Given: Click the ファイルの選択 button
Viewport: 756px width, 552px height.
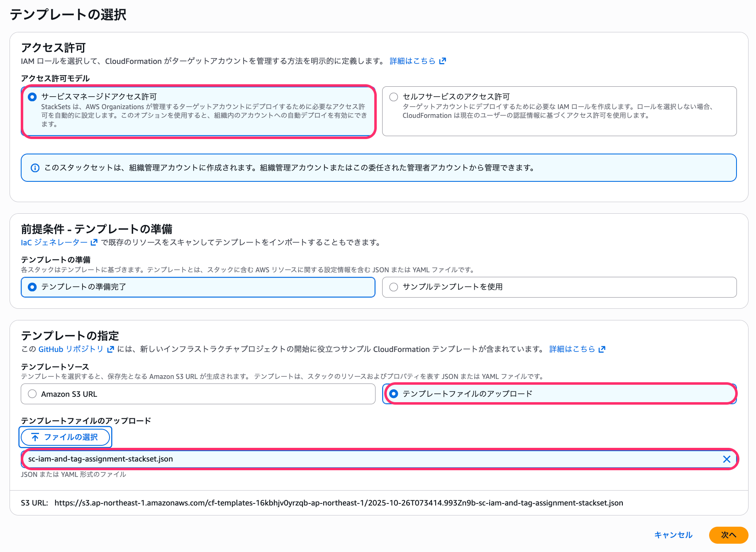Looking at the screenshot, I should click(x=65, y=437).
